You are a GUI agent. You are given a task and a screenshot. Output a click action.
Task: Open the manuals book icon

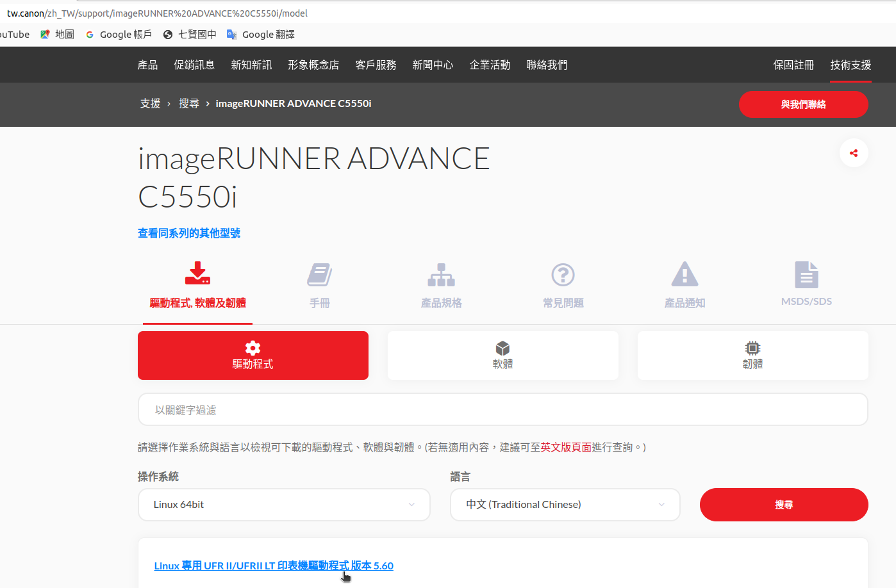pyautogui.click(x=319, y=275)
